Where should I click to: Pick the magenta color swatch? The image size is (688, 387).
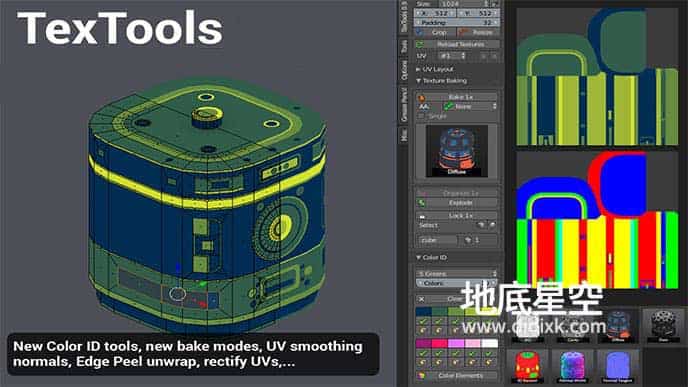423,343
